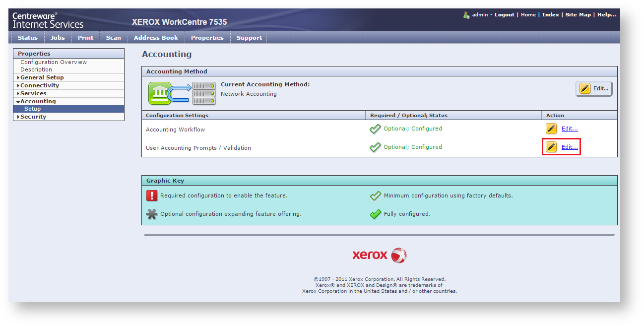Click pencil icon in Accounting Workflow row
Screen dimensions: 644x326
tap(551, 129)
